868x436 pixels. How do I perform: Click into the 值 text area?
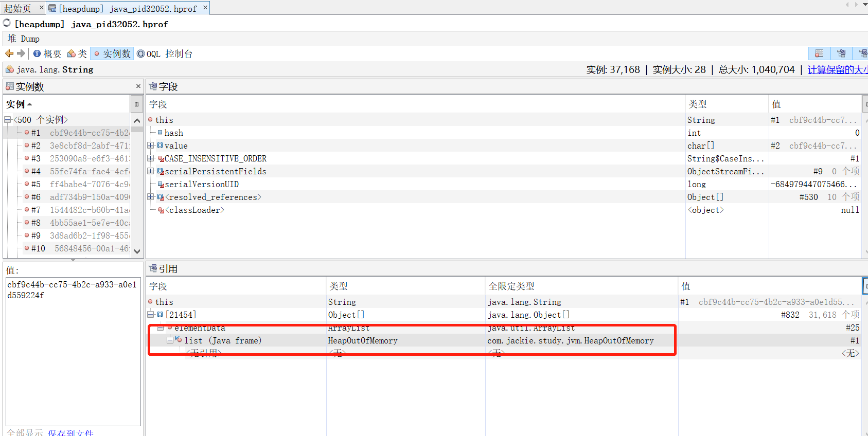(73, 352)
